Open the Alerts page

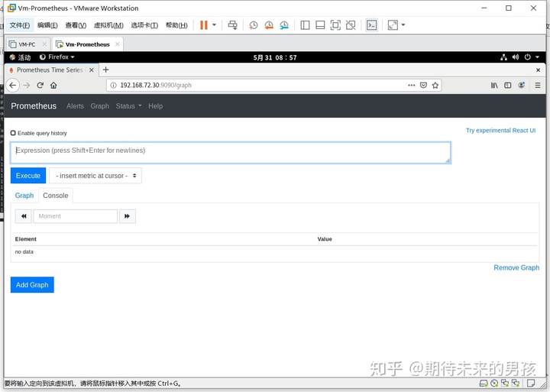[x=75, y=106]
